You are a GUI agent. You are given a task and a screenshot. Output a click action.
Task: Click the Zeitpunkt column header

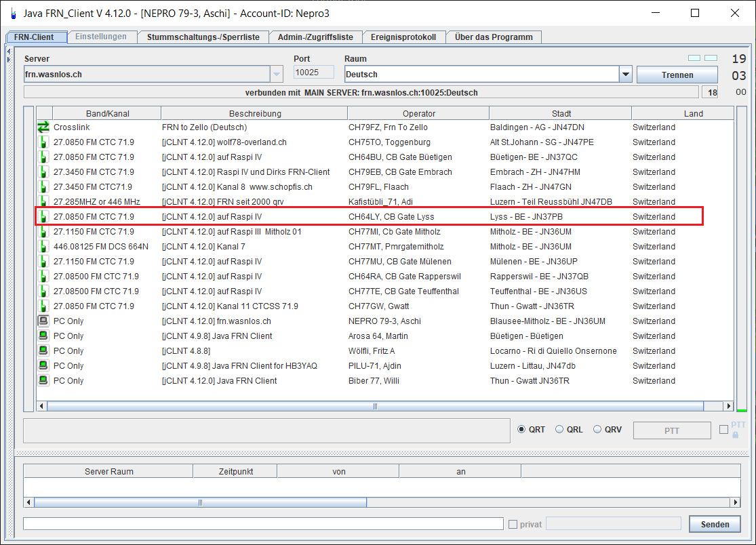[x=235, y=472]
